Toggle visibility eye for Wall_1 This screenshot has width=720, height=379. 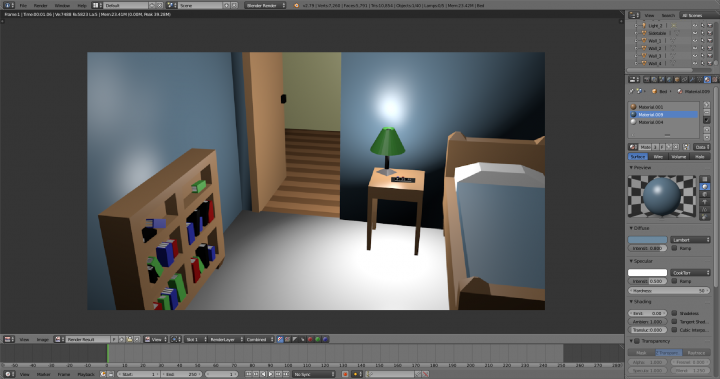point(695,40)
